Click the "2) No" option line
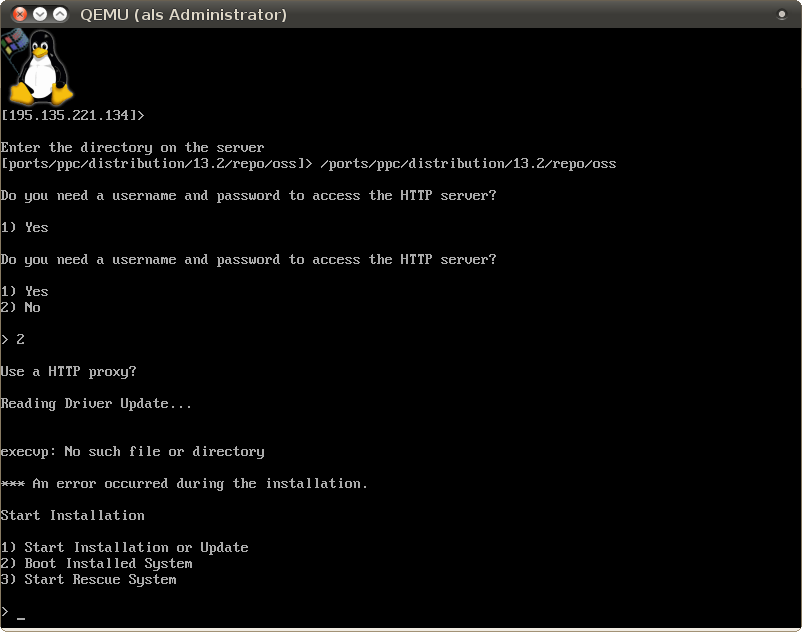This screenshot has width=802, height=632. pyautogui.click(x=21, y=307)
